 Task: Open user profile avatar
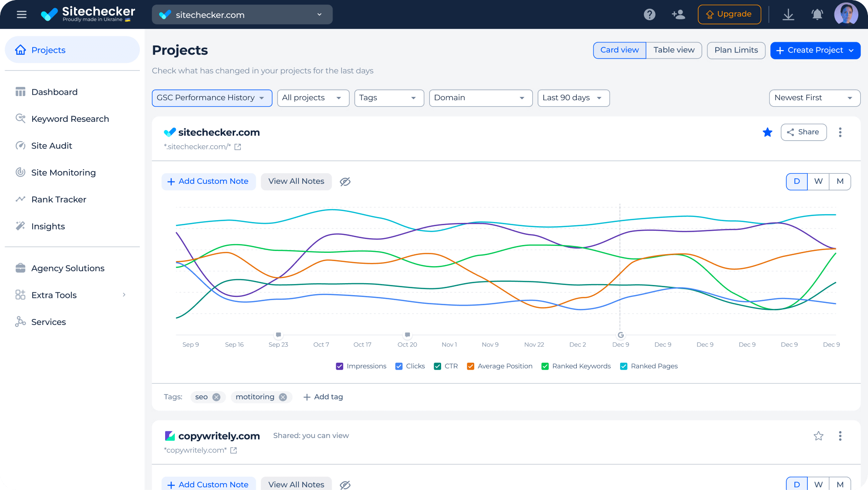(846, 14)
